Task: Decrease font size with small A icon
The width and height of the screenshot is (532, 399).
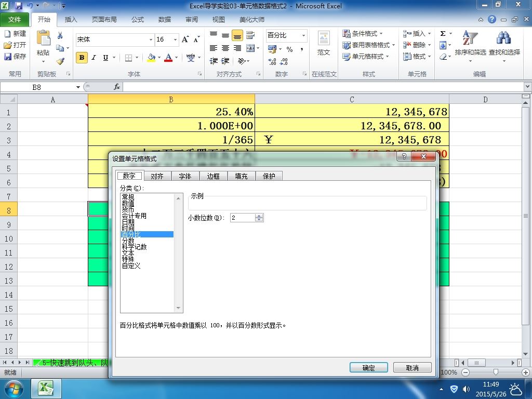Action: pyautogui.click(x=196, y=39)
